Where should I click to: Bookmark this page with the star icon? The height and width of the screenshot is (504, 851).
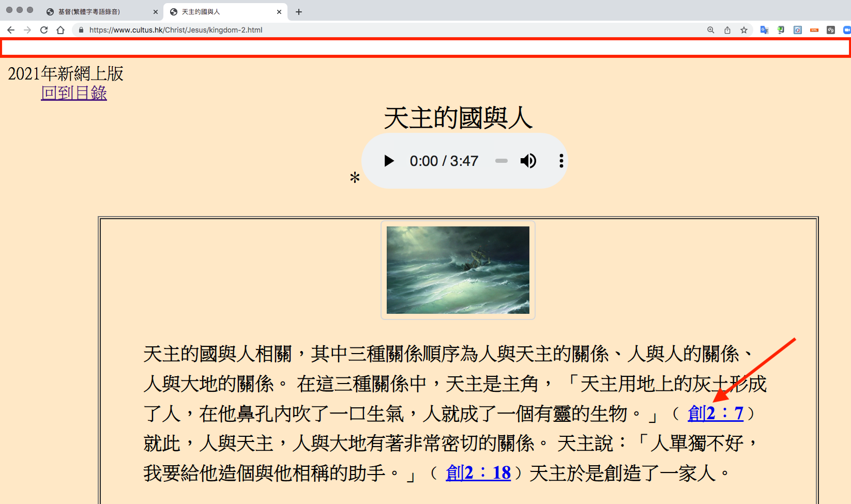click(x=744, y=30)
